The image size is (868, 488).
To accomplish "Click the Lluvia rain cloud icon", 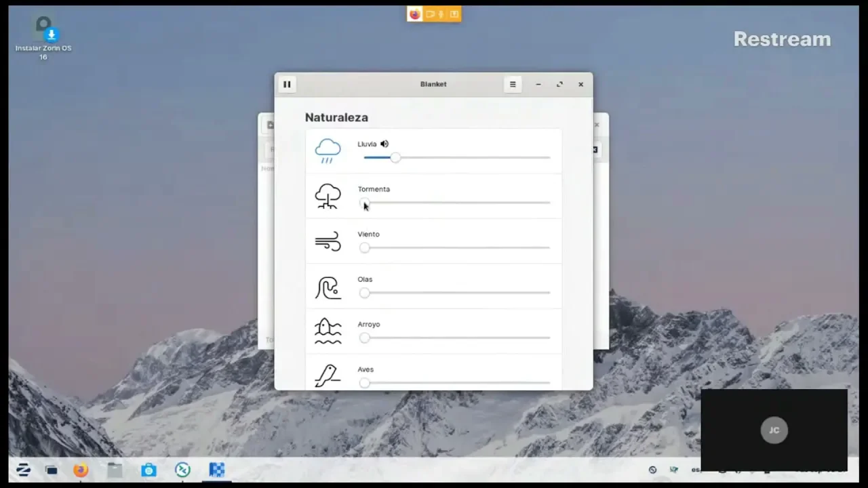I will (x=328, y=150).
